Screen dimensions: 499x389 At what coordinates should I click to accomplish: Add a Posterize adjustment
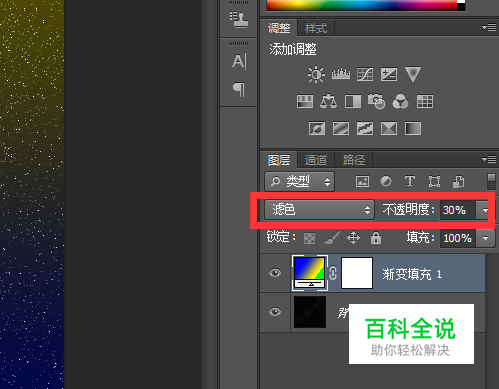(x=341, y=128)
